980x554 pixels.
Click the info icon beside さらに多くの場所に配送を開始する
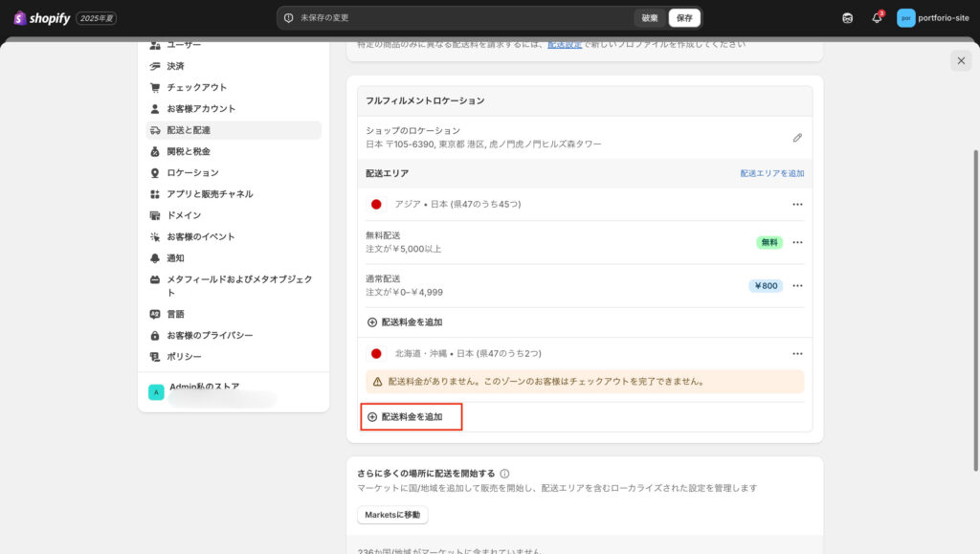(504, 474)
